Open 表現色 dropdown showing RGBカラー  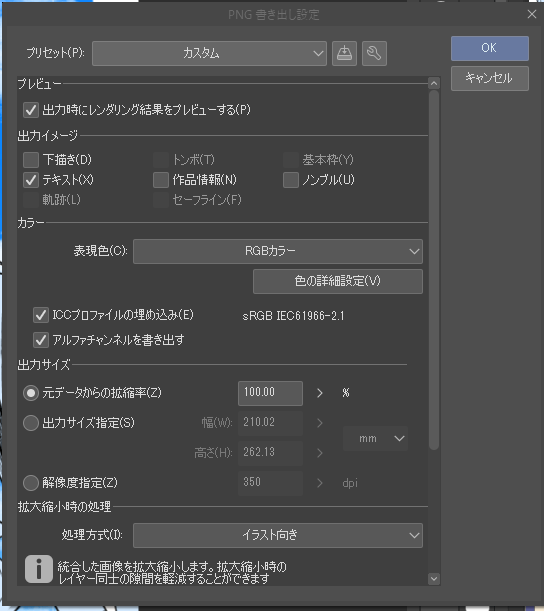coord(278,251)
